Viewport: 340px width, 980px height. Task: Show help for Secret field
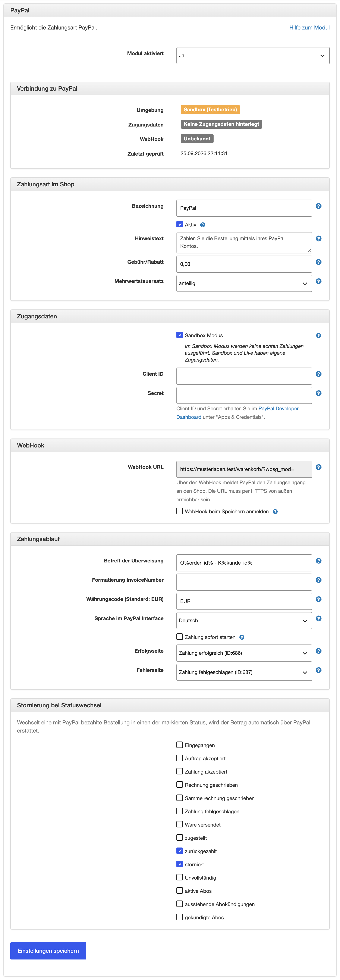(x=319, y=393)
